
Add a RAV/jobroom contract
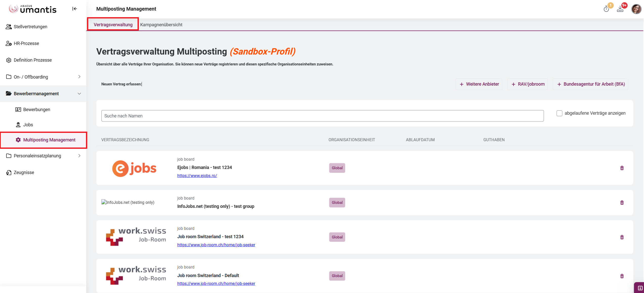[x=528, y=84]
